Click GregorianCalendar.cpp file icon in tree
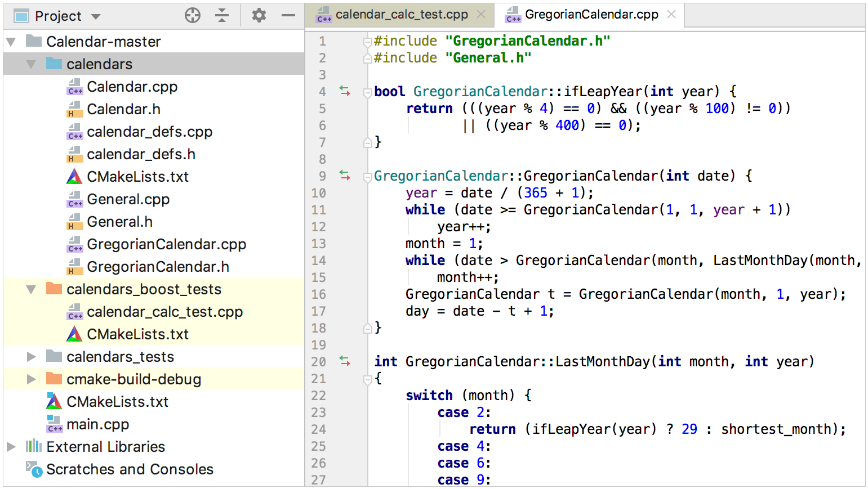 click(x=74, y=244)
